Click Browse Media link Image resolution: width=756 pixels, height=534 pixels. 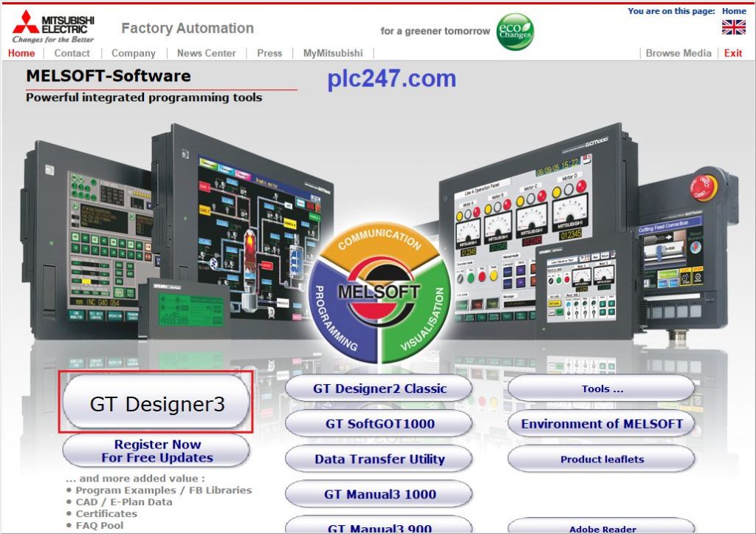678,53
